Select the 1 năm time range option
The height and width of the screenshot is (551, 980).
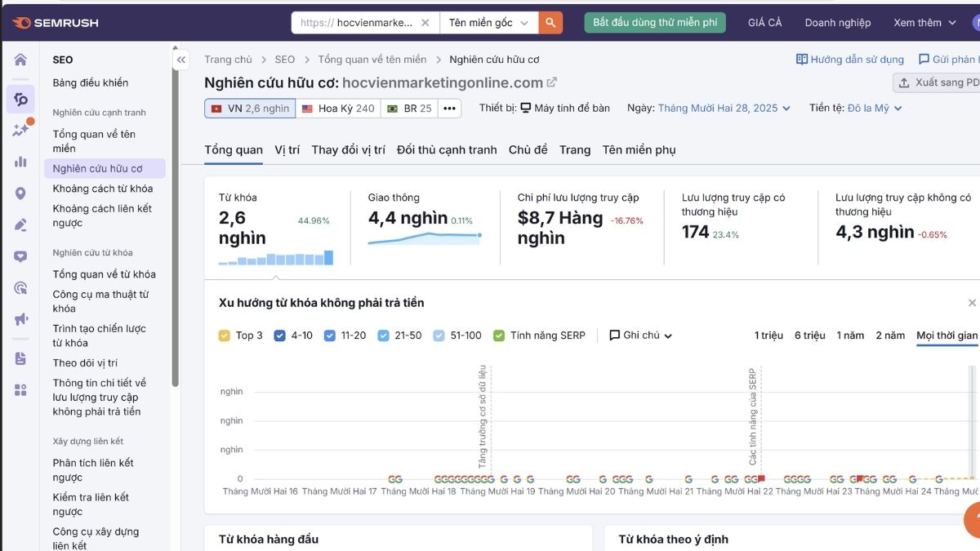coord(849,335)
